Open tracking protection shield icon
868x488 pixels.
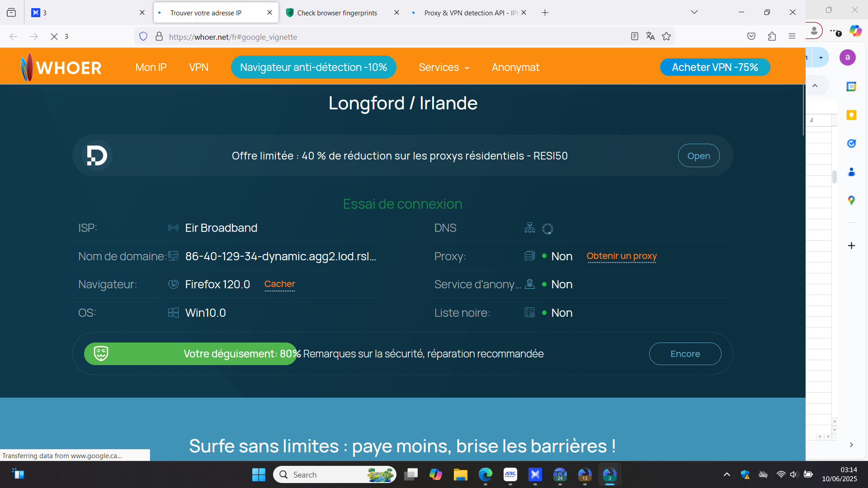click(143, 37)
